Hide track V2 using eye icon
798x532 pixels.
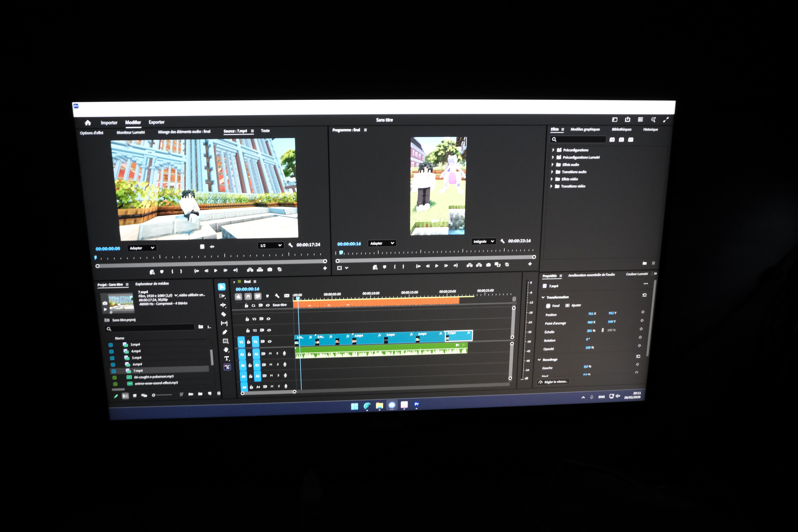(x=269, y=330)
